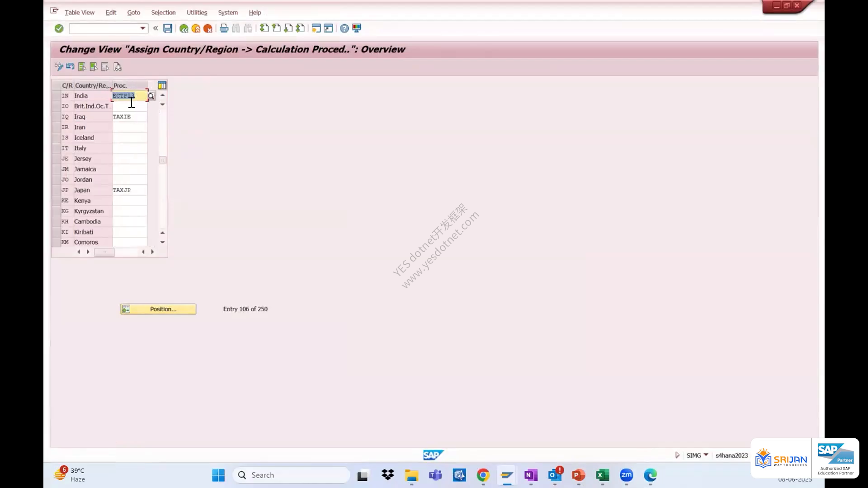
Task: Select the row marker for Iran
Action: coord(56,127)
